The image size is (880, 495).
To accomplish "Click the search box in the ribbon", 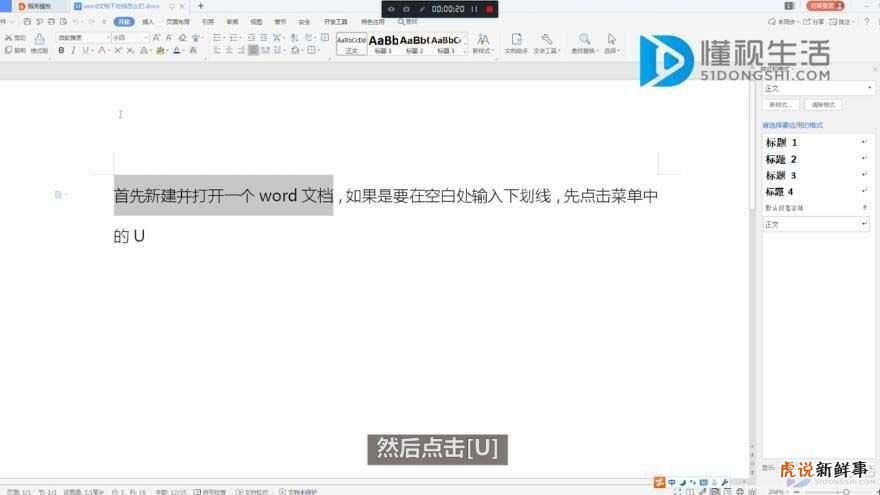I will click(x=408, y=22).
